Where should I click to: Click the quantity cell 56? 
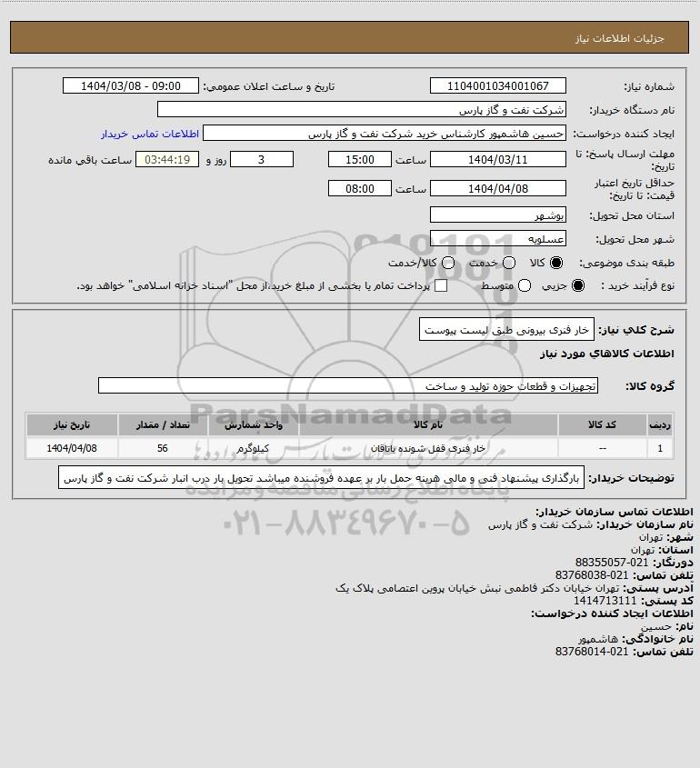point(163,448)
